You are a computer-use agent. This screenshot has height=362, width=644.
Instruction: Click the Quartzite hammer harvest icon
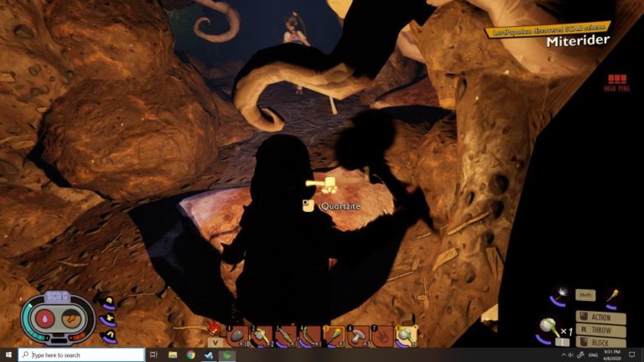tap(328, 184)
